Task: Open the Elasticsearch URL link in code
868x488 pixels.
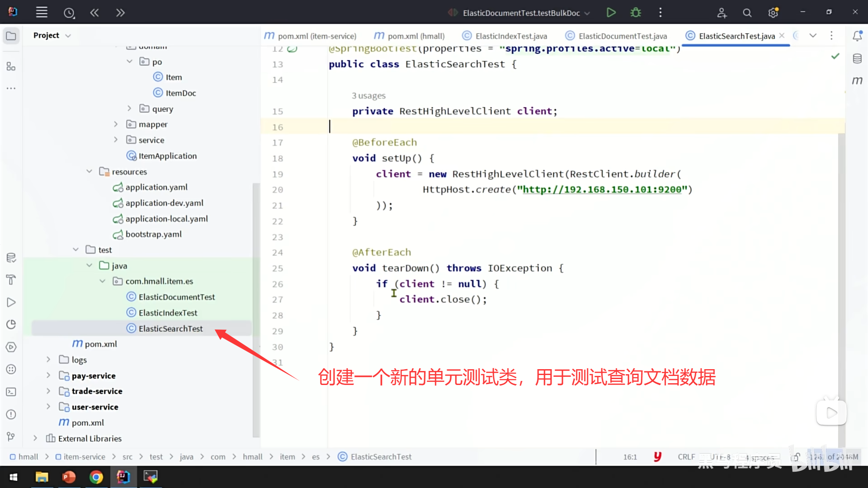Action: coord(601,190)
